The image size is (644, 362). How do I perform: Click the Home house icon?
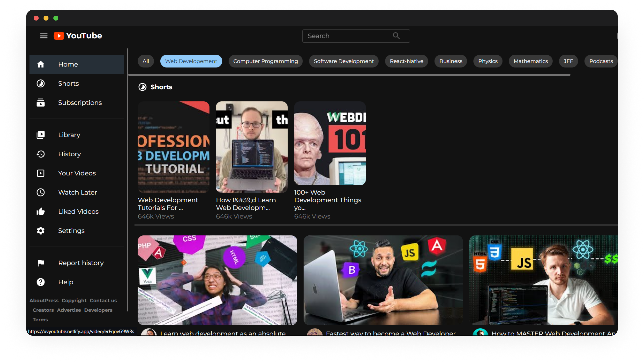(40, 64)
